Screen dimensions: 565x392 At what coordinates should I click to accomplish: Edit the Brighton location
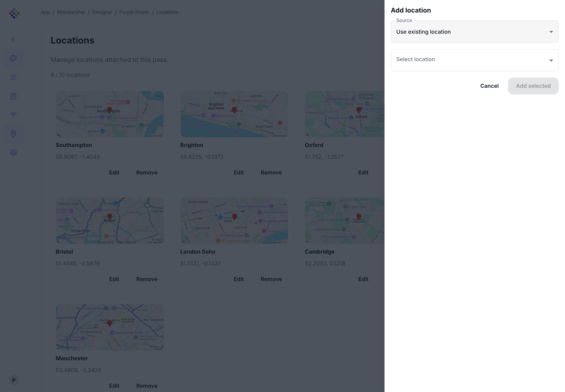point(239,173)
